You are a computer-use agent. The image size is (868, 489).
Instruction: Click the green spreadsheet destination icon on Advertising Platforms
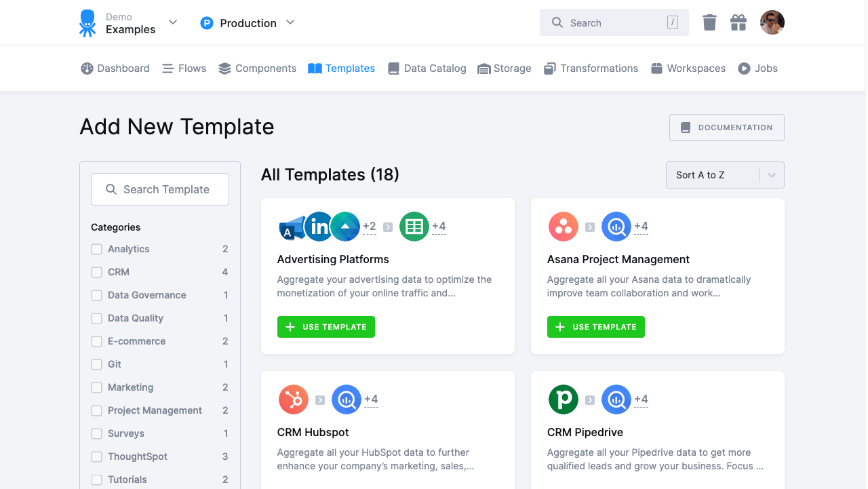coord(414,227)
